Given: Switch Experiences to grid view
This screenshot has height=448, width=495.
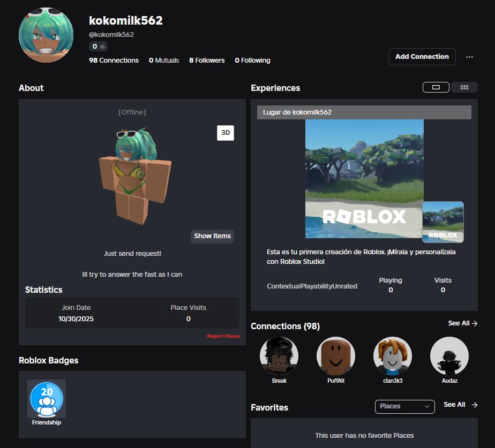Looking at the screenshot, I should click(x=464, y=87).
